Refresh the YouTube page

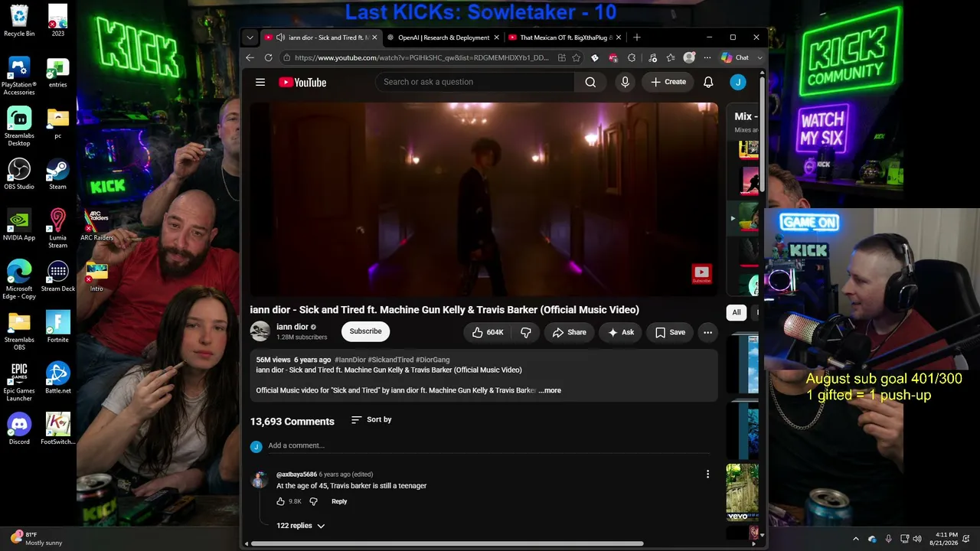[x=268, y=57]
